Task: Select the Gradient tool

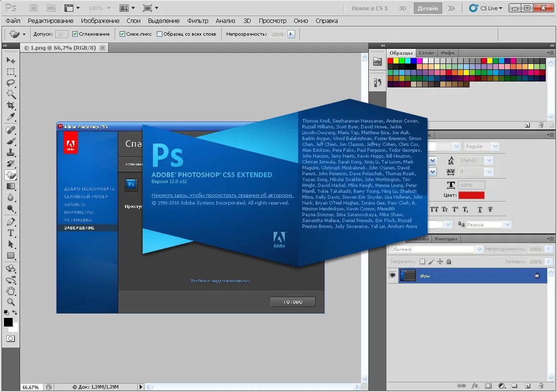Action: pos(11,186)
